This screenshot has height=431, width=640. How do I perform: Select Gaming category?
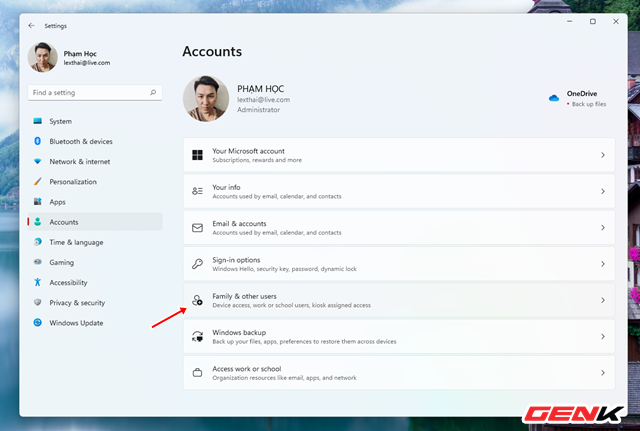pos(95,262)
